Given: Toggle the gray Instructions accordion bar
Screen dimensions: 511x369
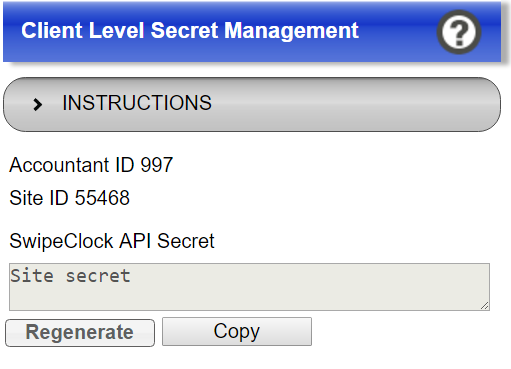Looking at the screenshot, I should [252, 104].
